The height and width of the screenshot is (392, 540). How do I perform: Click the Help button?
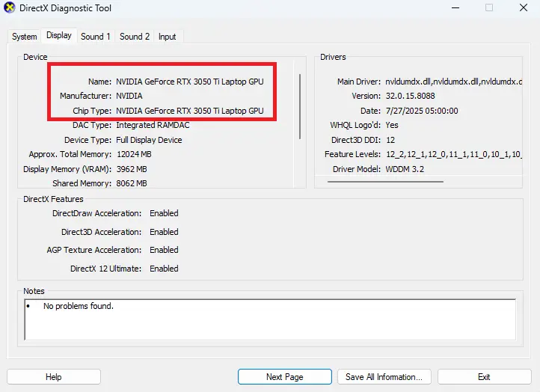point(54,377)
